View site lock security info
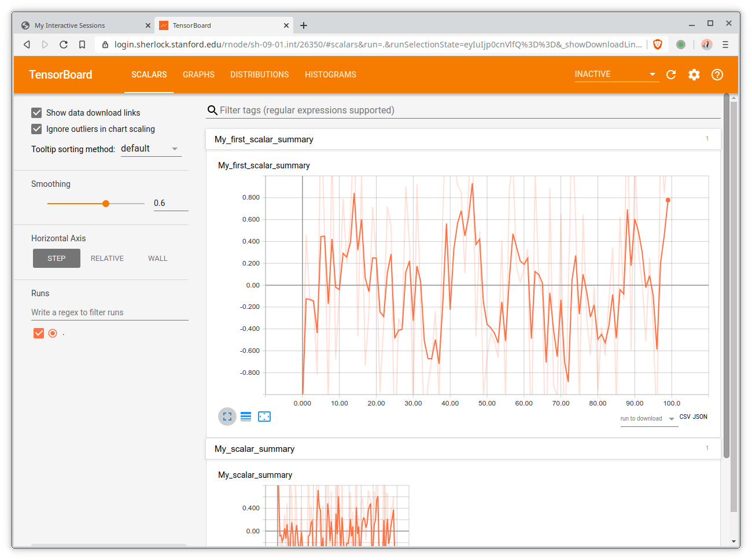This screenshot has width=752, height=560. (x=105, y=45)
